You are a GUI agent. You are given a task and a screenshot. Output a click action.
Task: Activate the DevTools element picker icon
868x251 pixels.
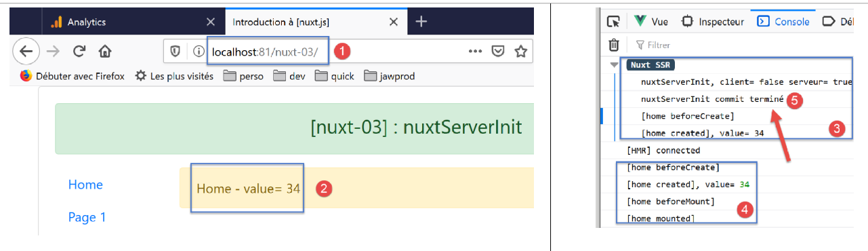613,22
